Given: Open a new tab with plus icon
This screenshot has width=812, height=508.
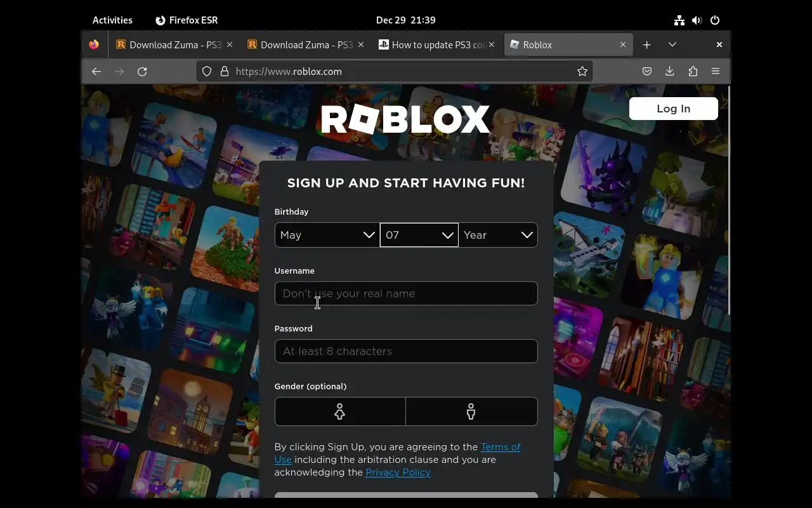Looking at the screenshot, I should 646,45.
